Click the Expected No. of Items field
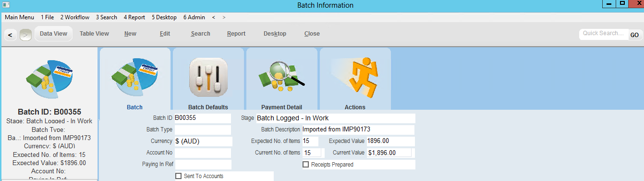This screenshot has height=181, width=644. coord(310,141)
